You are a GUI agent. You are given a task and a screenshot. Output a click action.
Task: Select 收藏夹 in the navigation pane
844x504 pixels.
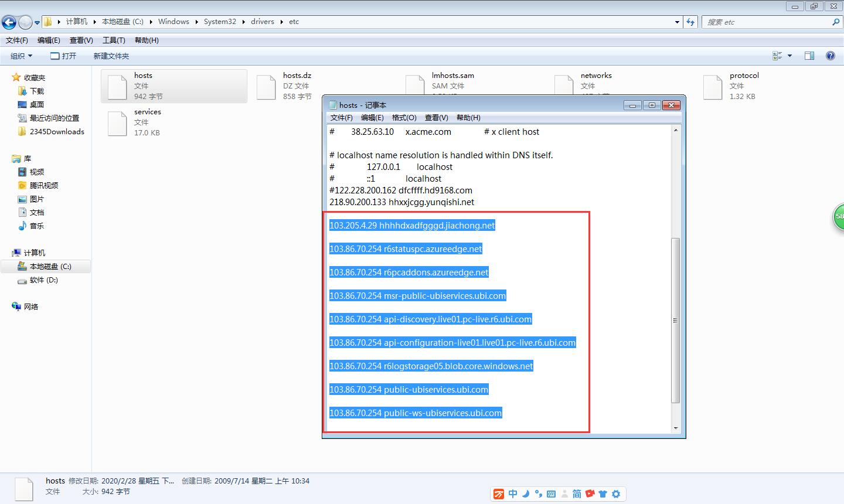coord(35,77)
